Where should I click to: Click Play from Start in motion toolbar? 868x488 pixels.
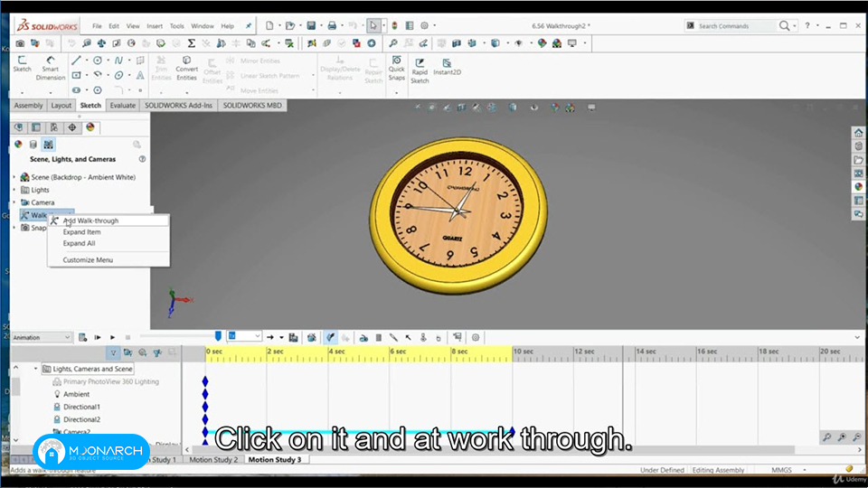tap(98, 337)
